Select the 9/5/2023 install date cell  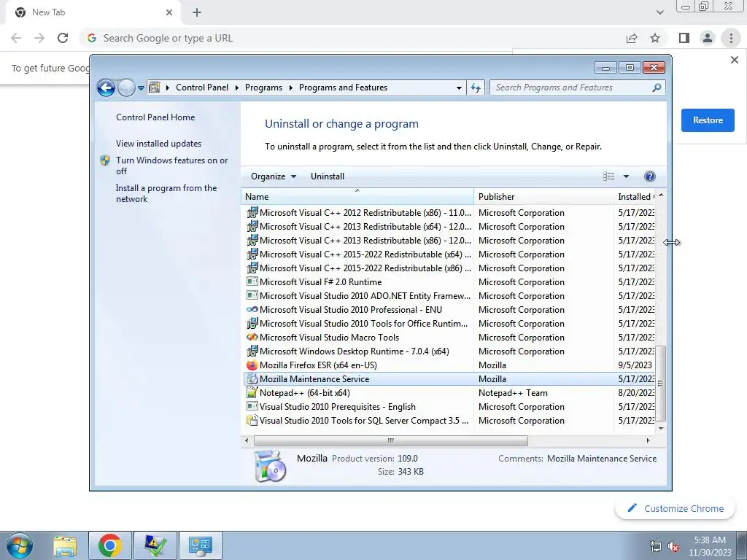pyautogui.click(x=635, y=365)
